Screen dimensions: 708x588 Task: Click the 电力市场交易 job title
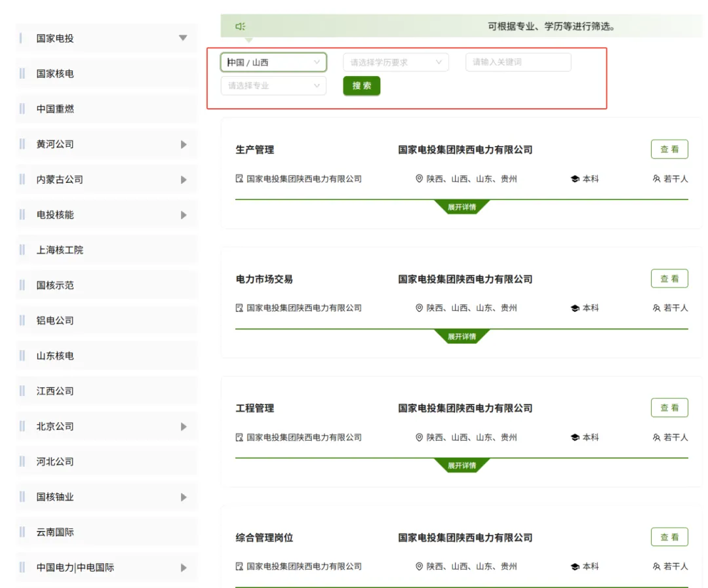(x=264, y=279)
